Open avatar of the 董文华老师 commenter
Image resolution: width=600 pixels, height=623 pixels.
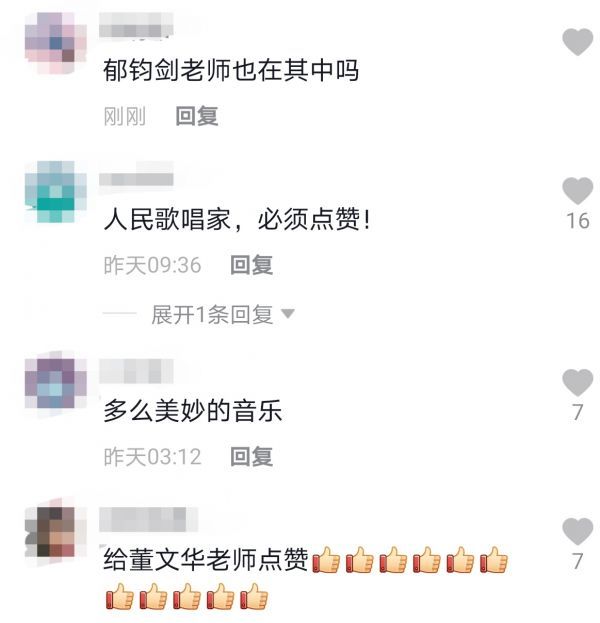point(55,532)
